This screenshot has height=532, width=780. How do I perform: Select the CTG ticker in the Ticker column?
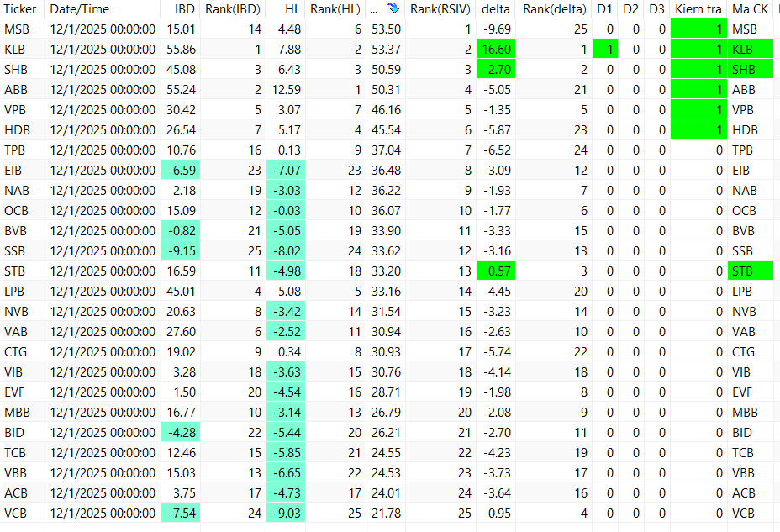coord(16,352)
